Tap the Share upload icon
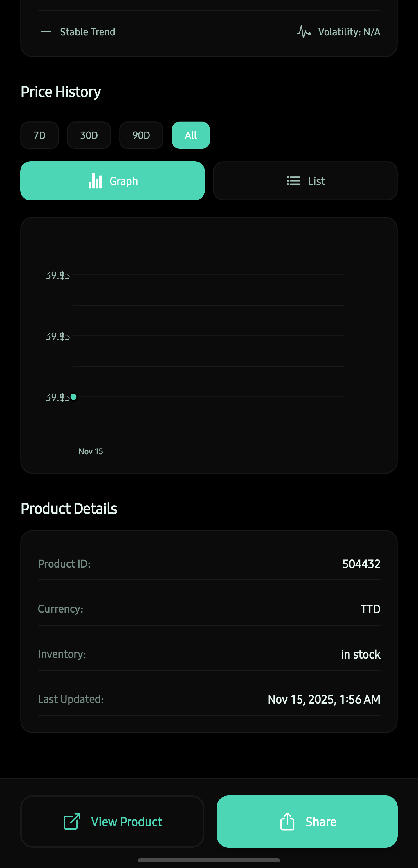 [x=287, y=822]
